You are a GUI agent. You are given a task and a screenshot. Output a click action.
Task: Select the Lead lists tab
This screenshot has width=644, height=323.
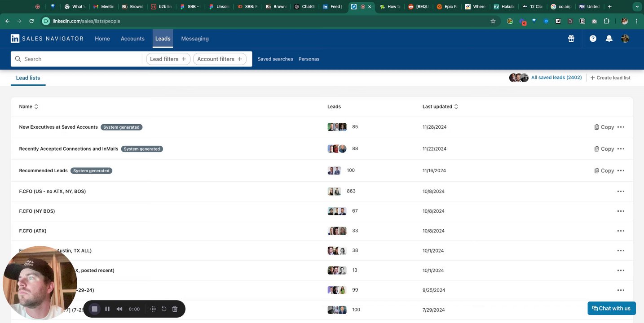tap(28, 78)
